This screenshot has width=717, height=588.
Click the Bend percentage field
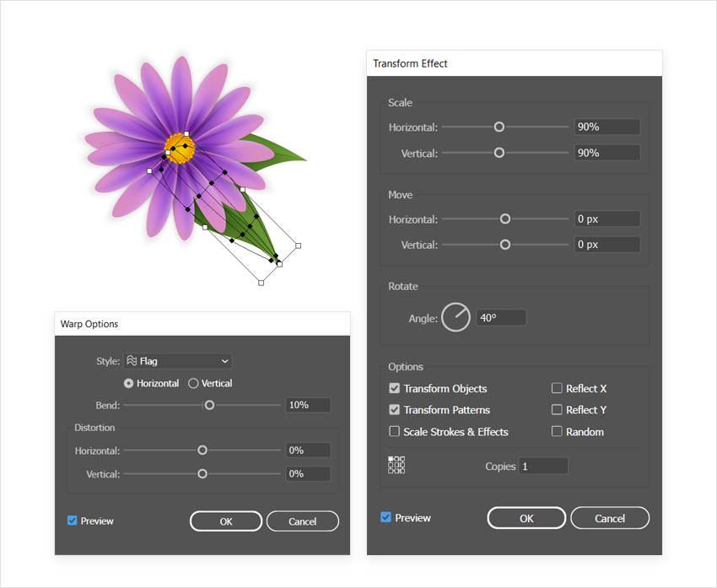point(308,405)
